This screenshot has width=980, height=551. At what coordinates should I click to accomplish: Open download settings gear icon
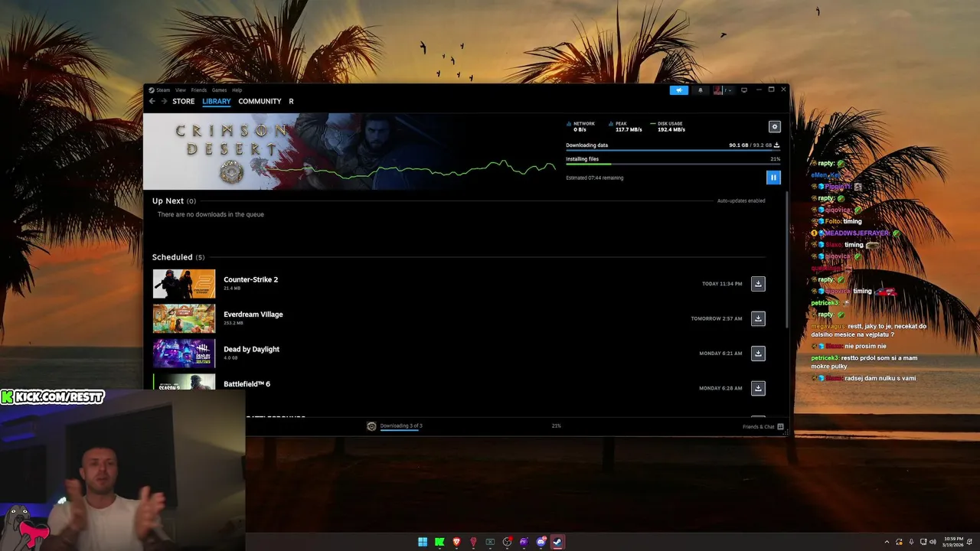coord(774,127)
